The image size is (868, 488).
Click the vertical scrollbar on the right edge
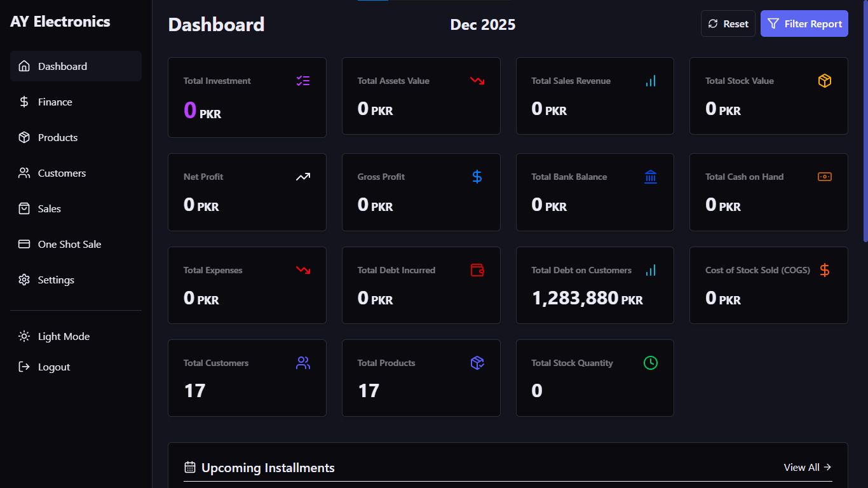(x=865, y=127)
